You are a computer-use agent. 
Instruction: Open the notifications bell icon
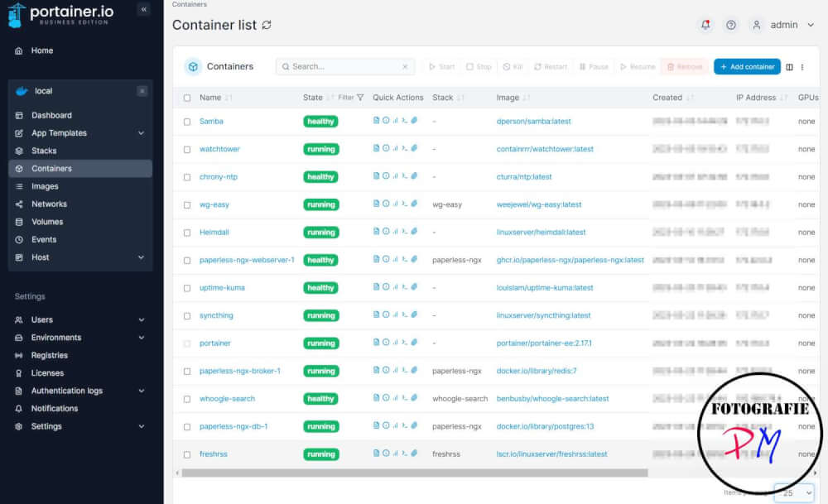pos(705,25)
